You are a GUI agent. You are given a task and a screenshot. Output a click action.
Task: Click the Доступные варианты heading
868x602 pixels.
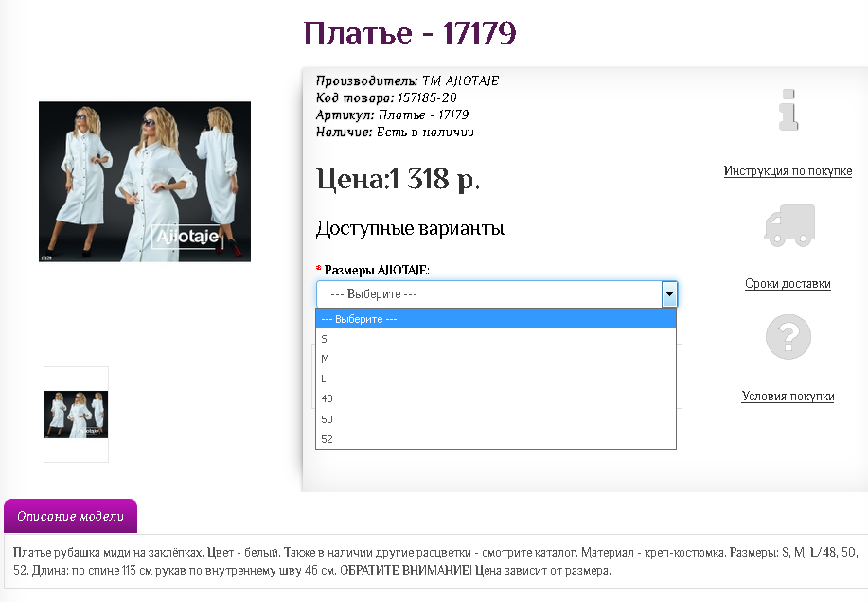pos(410,228)
